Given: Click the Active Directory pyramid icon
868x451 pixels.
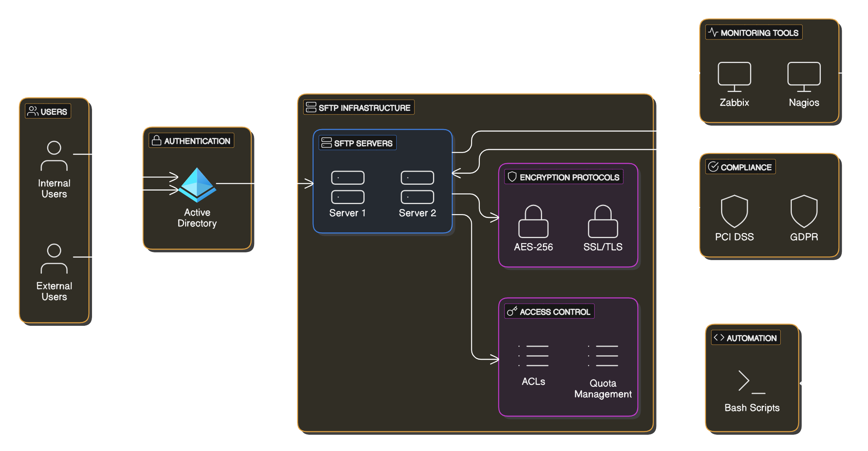Looking at the screenshot, I should tap(197, 185).
